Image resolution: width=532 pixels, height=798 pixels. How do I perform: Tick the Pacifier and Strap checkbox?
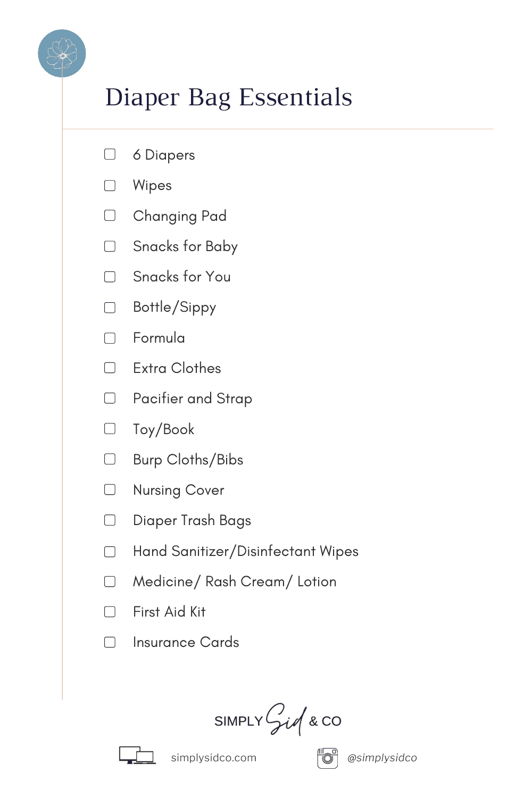(110, 398)
